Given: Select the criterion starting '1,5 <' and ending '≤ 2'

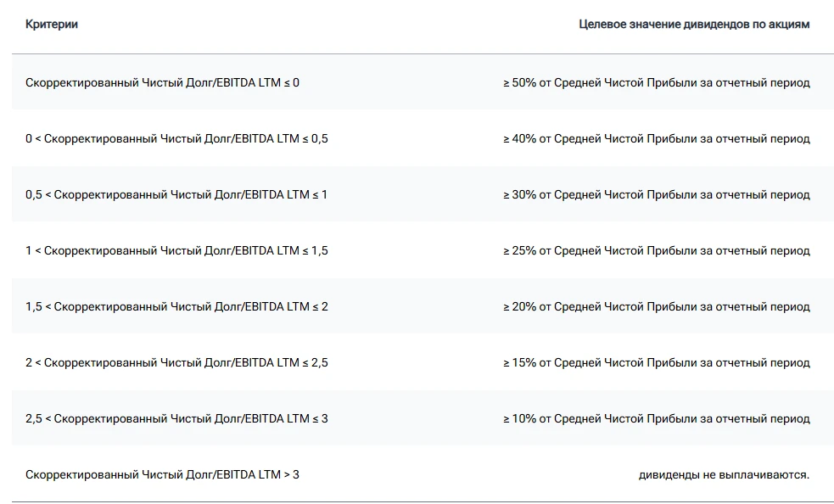Looking at the screenshot, I should tap(176, 306).
